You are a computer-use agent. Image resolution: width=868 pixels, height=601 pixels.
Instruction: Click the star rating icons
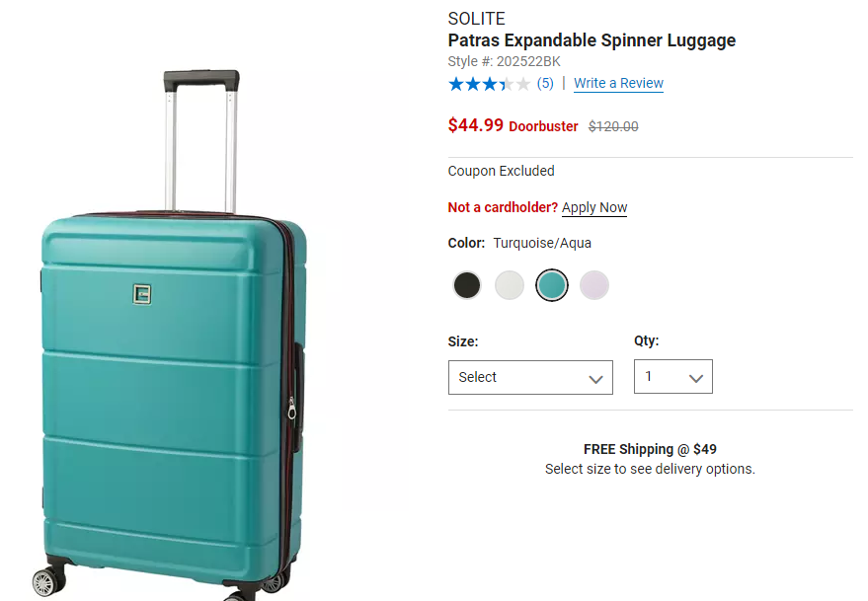[x=489, y=84]
